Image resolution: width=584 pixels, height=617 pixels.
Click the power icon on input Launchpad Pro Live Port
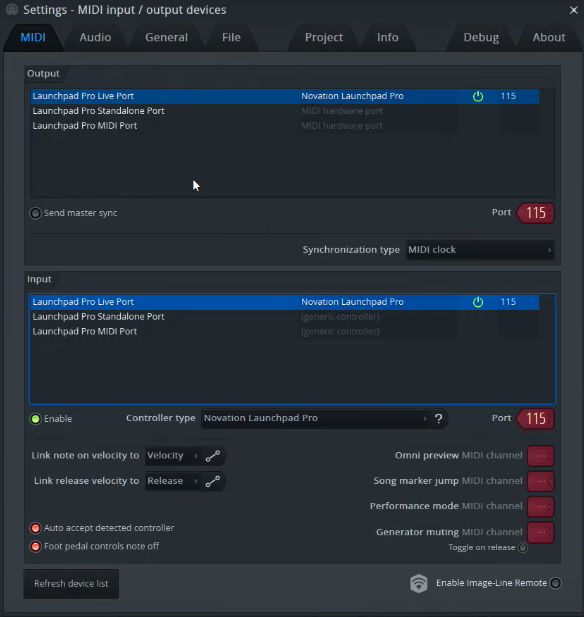478,302
